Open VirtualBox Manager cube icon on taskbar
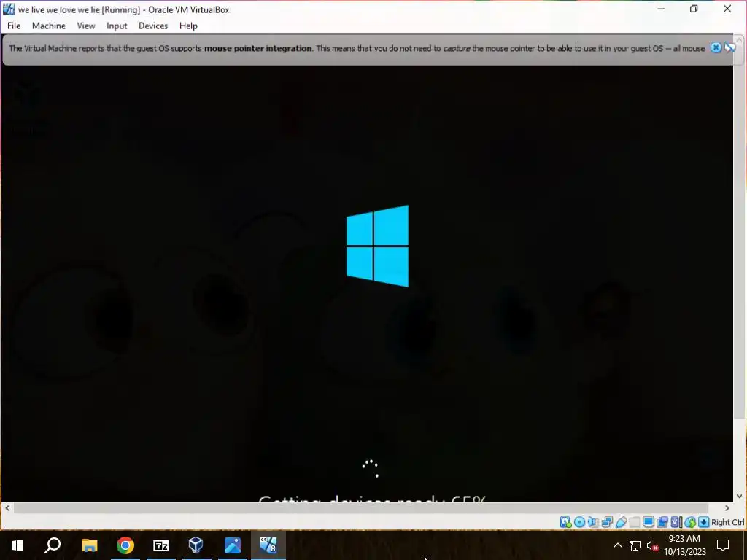This screenshot has width=747, height=560. [x=196, y=545]
